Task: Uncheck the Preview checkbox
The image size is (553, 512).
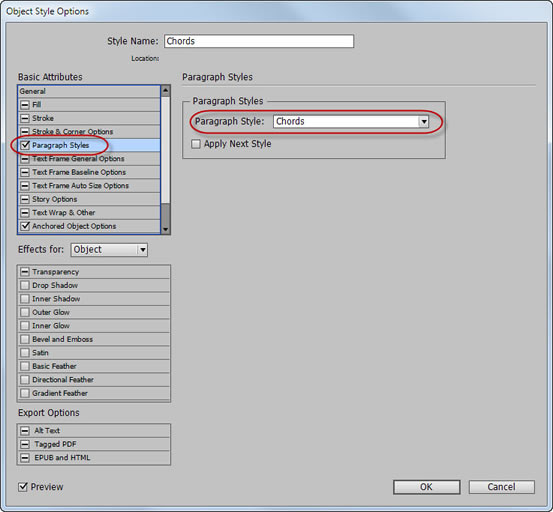Action: [23, 487]
